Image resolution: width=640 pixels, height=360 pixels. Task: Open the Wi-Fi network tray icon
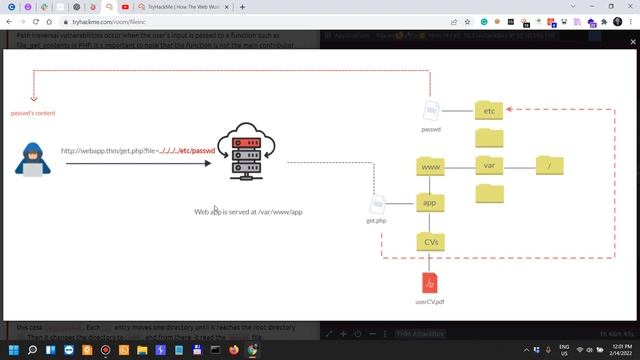[x=580, y=350]
